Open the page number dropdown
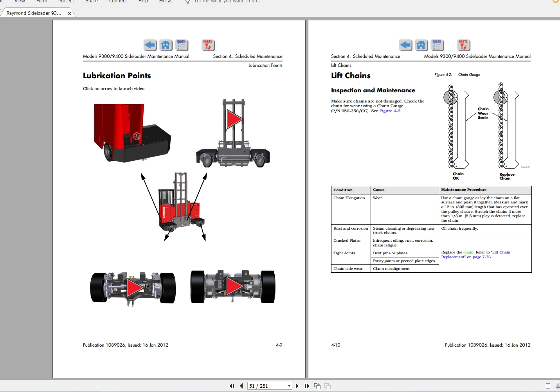Image resolution: width=560 pixels, height=392 pixels. click(x=290, y=386)
